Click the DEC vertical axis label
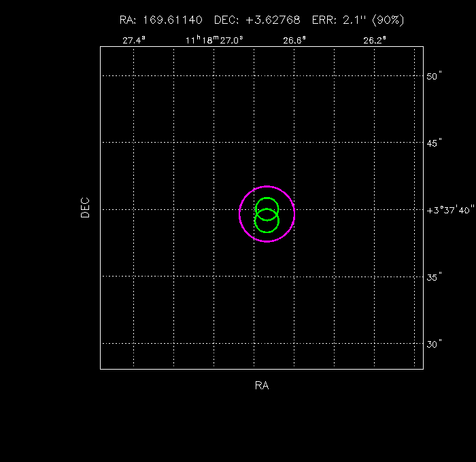Image resolution: width=476 pixels, height=462 pixels. click(x=85, y=207)
